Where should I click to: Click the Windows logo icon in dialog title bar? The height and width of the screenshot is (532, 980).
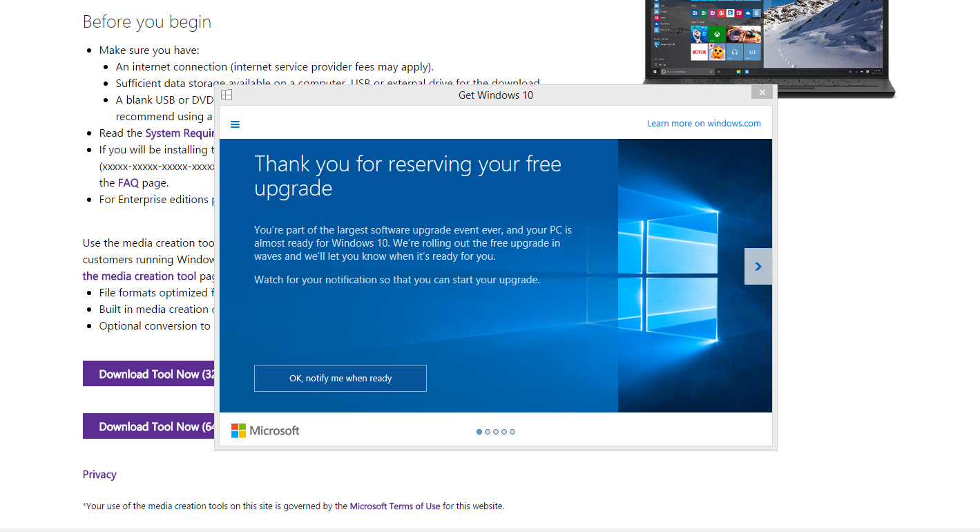click(227, 95)
